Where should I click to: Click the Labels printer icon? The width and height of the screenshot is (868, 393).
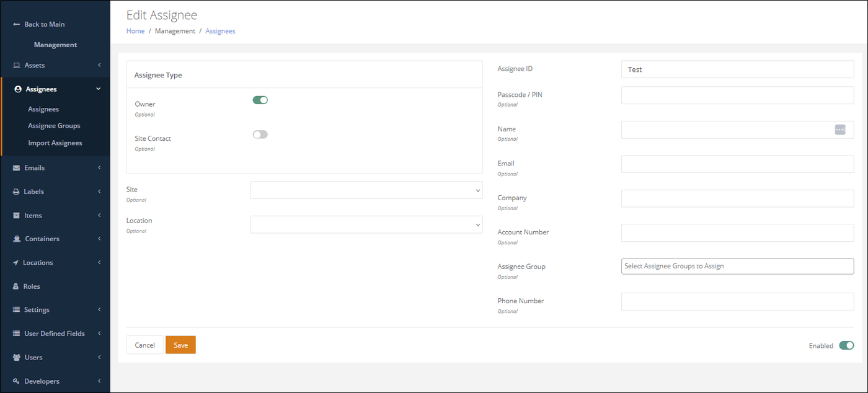coord(17,192)
